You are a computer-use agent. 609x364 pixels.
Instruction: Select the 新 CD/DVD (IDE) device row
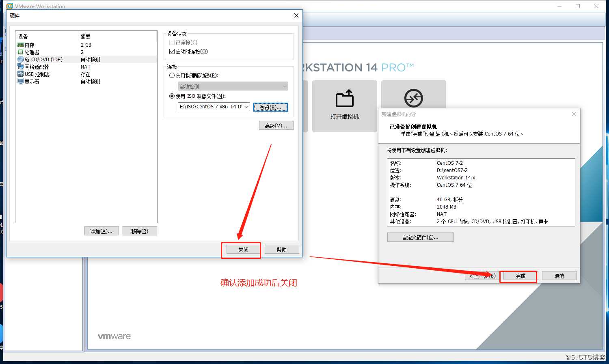click(x=86, y=59)
